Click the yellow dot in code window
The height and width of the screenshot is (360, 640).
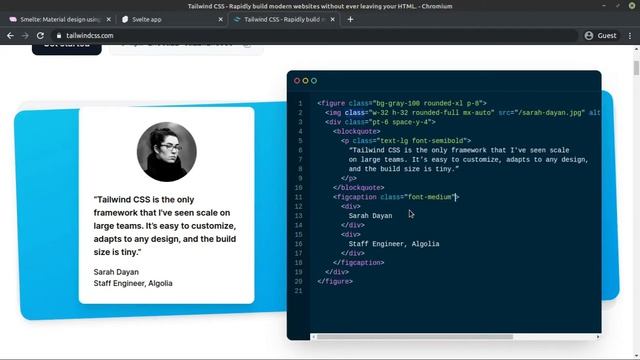pyautogui.click(x=305, y=81)
